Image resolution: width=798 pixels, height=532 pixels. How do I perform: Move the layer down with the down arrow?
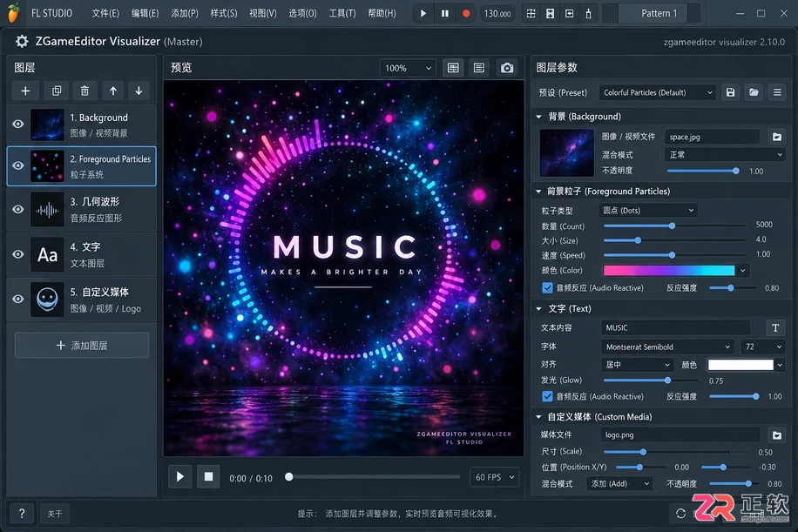click(139, 91)
